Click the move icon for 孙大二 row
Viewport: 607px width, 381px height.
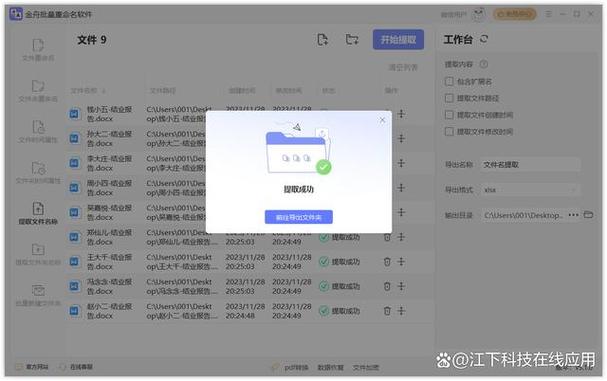click(401, 138)
